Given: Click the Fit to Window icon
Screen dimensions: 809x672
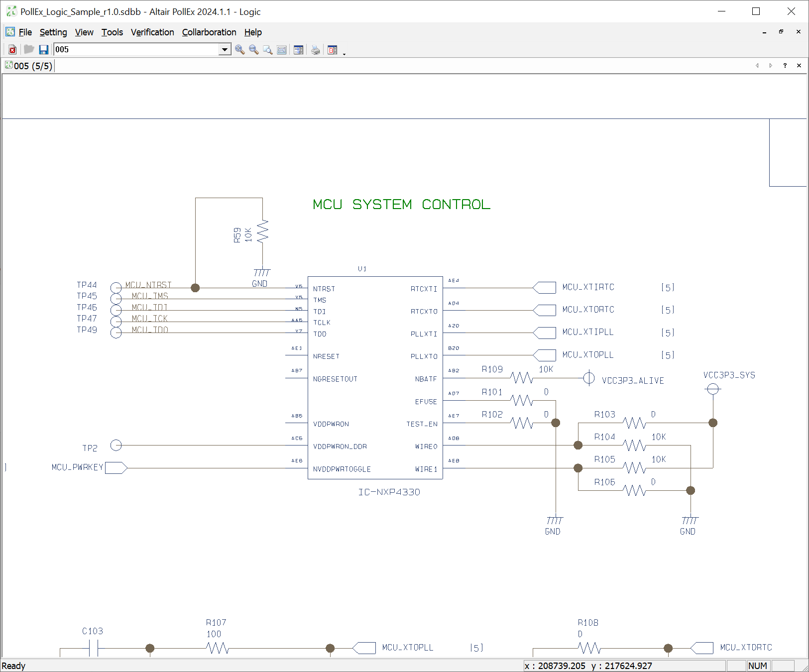Looking at the screenshot, I should (x=282, y=49).
